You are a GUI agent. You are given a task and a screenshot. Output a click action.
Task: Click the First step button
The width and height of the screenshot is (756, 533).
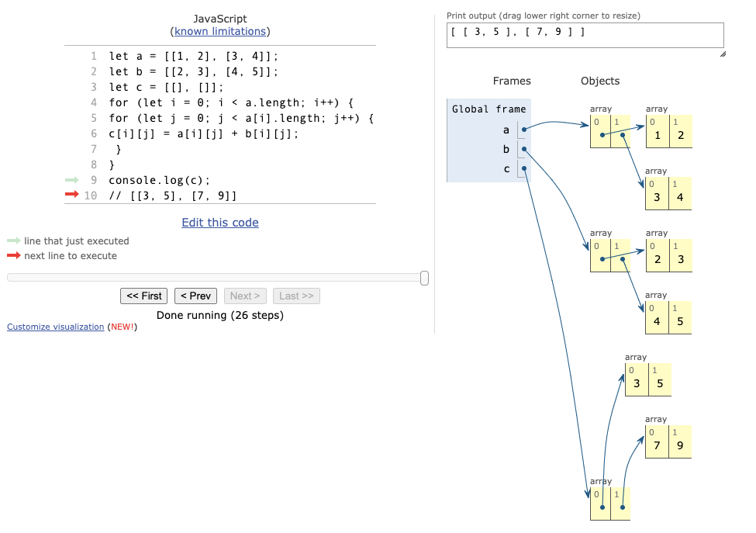(x=143, y=296)
